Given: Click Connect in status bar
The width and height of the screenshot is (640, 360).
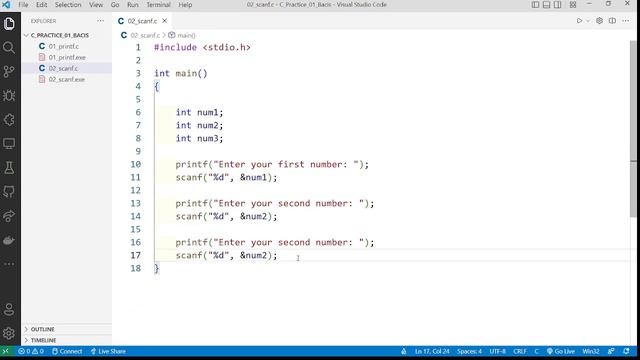Looking at the screenshot, I should click(67, 351).
